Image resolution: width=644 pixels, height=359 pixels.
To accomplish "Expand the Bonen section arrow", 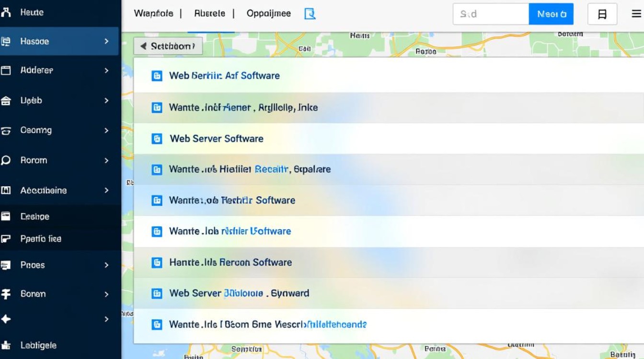I will (106, 294).
